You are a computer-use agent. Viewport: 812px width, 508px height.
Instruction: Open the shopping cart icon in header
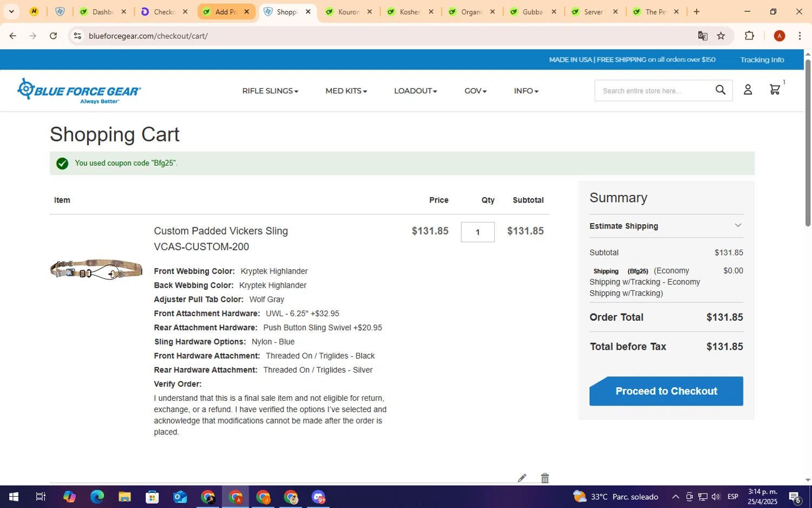tap(775, 90)
